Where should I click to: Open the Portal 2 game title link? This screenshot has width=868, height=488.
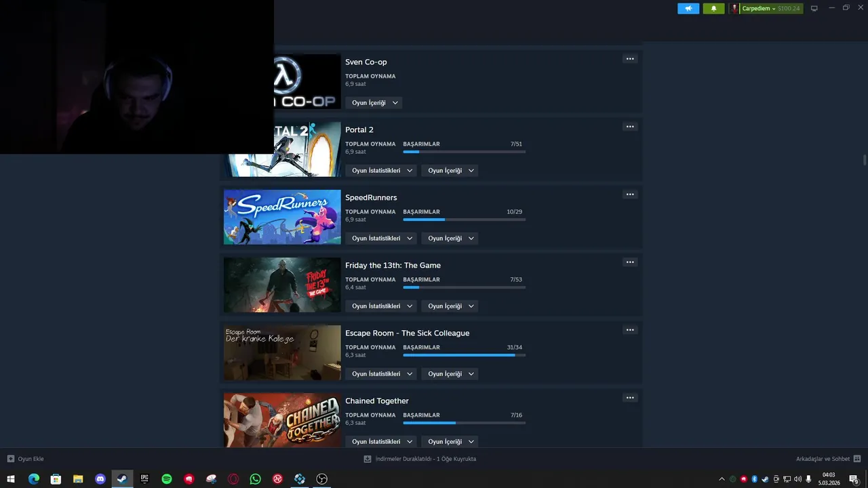tap(359, 130)
